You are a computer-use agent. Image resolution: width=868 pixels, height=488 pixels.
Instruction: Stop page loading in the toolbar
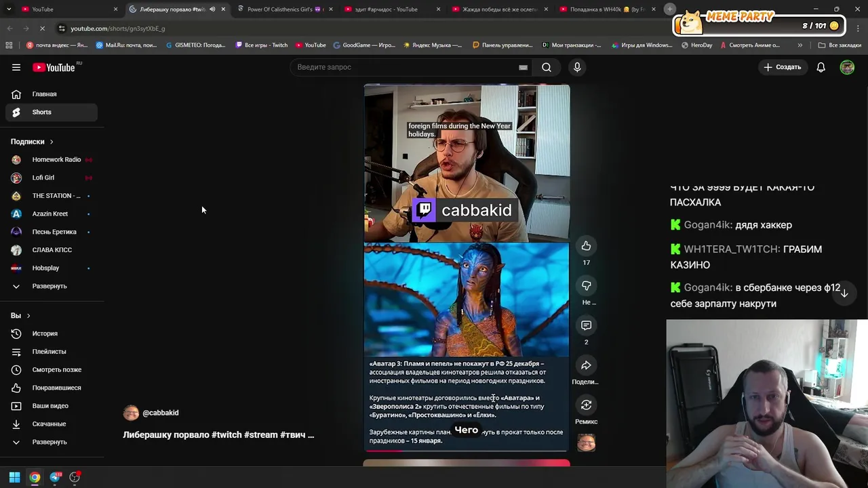42,28
